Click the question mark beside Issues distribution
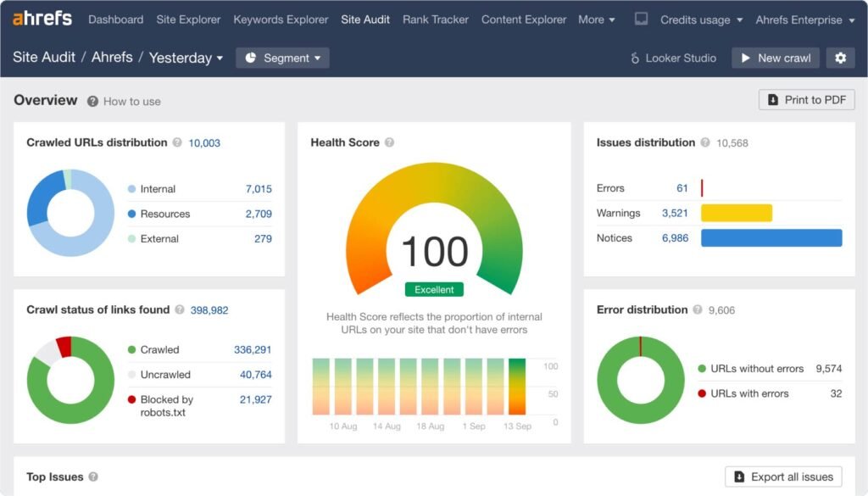The image size is (868, 496). 704,142
